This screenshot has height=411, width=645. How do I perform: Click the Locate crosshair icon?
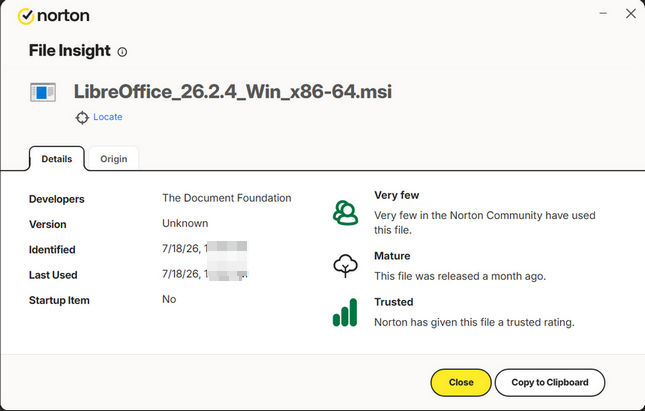(82, 117)
